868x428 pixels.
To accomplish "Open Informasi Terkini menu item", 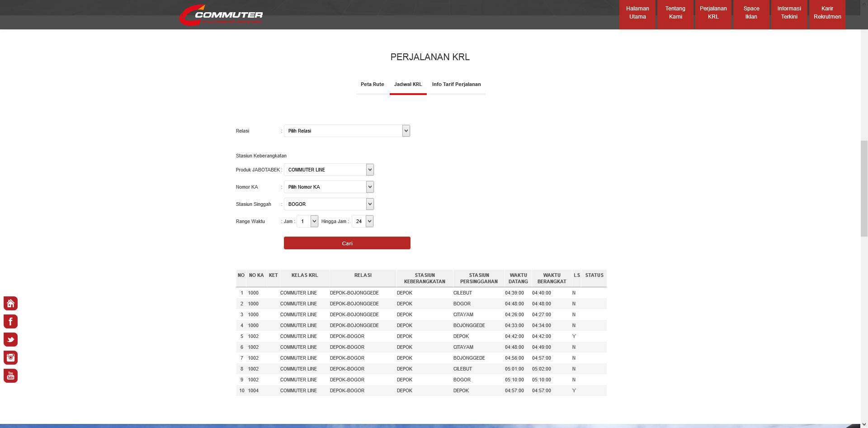I will pos(789,13).
